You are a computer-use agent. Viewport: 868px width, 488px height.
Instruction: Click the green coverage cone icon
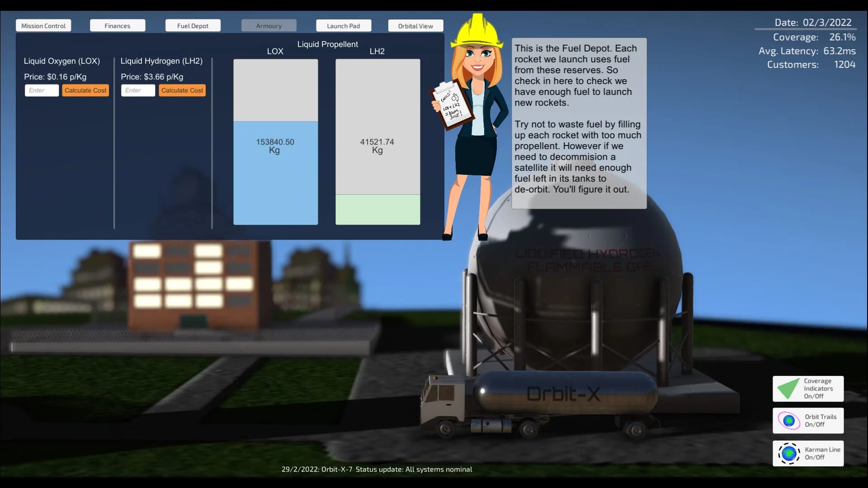[788, 389]
